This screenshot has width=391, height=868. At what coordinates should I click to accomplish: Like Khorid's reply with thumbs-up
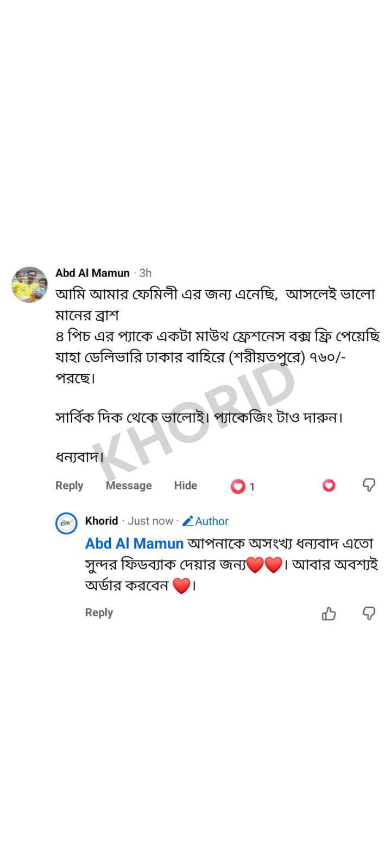coord(329,613)
